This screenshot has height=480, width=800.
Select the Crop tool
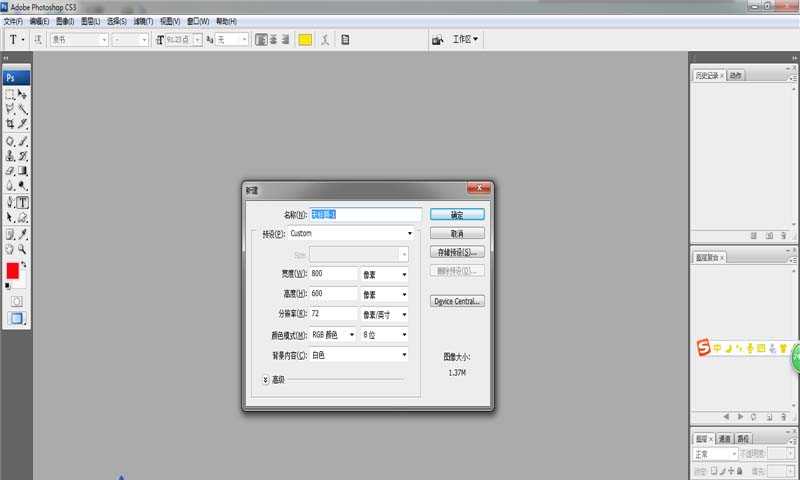[10, 124]
